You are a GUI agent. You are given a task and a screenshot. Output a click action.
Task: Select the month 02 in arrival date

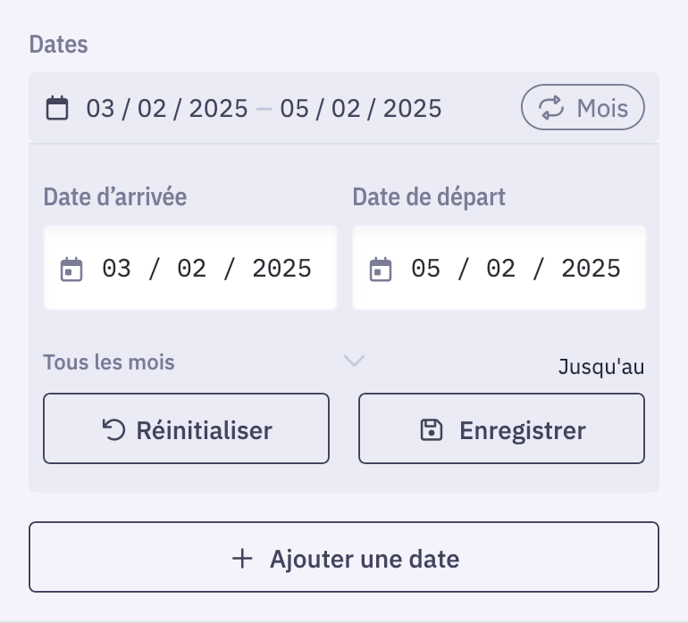point(191,269)
